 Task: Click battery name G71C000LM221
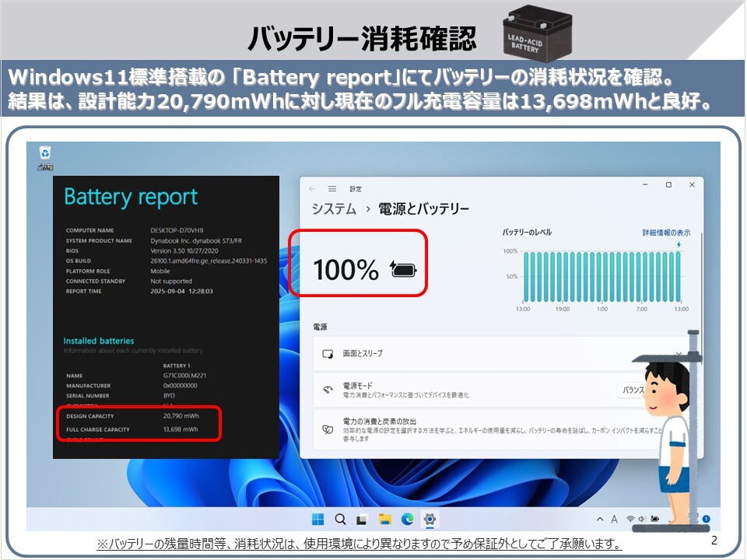click(185, 376)
